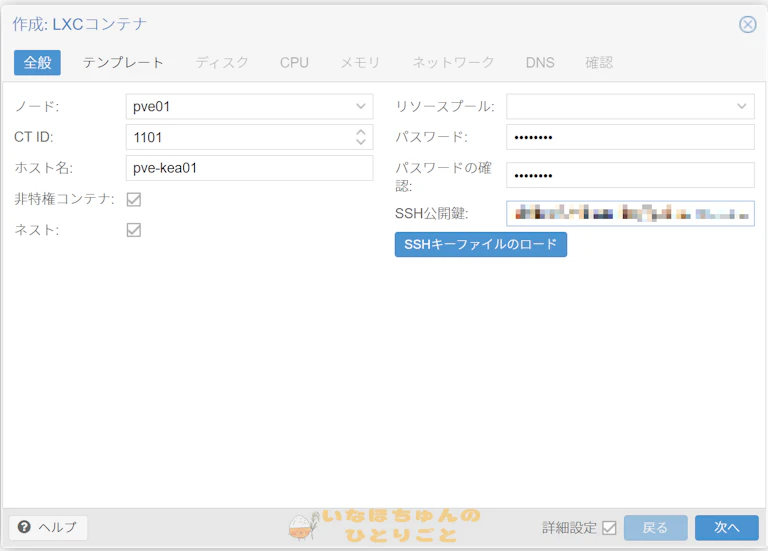Image resolution: width=768 pixels, height=551 pixels.
Task: Click the help question mark icon
Action: pos(24,527)
